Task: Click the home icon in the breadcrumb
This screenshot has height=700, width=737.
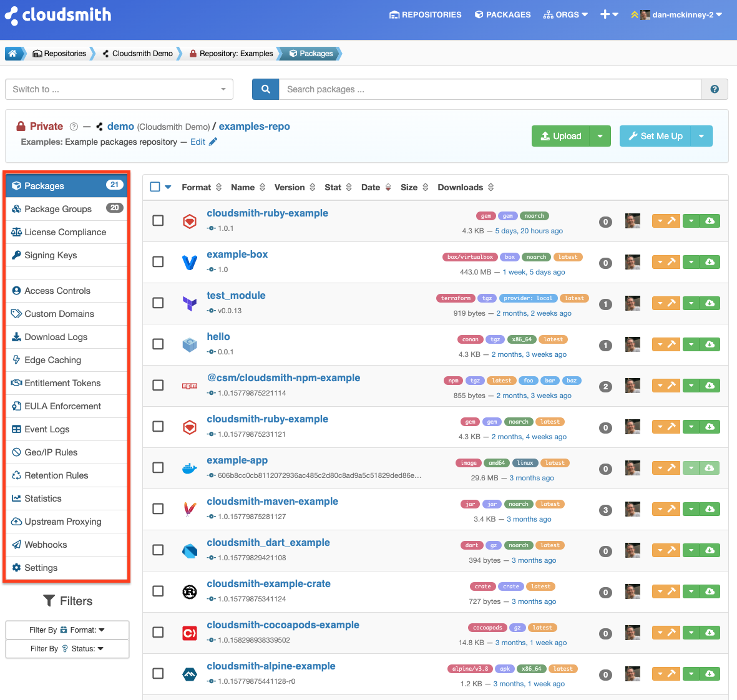Action: coord(12,54)
